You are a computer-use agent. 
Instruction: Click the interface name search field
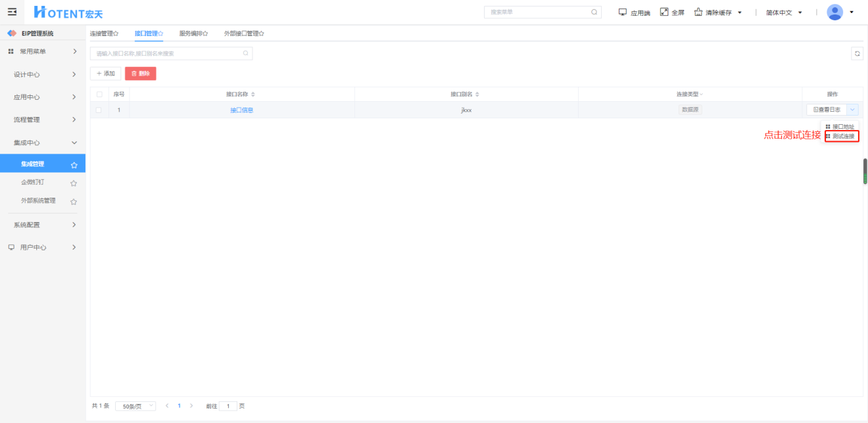[x=171, y=53]
